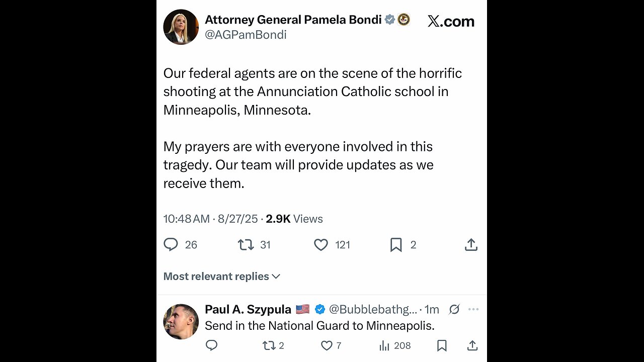
Task: Click the Grok icon beside reply timestamp
Action: pyautogui.click(x=454, y=309)
